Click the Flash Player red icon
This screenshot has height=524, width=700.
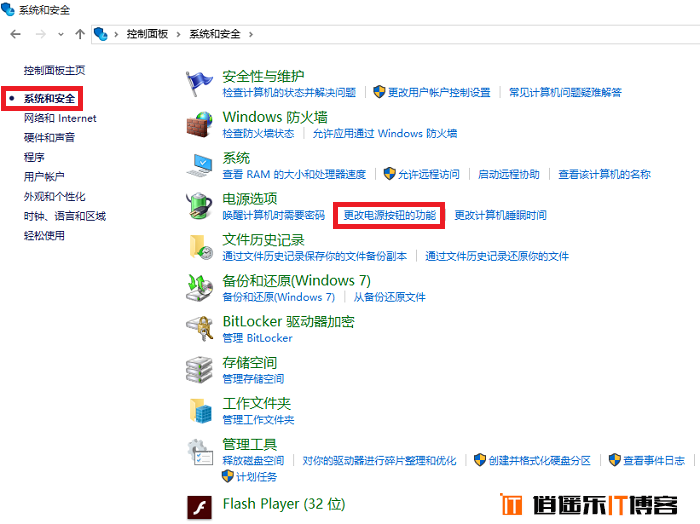click(199, 507)
